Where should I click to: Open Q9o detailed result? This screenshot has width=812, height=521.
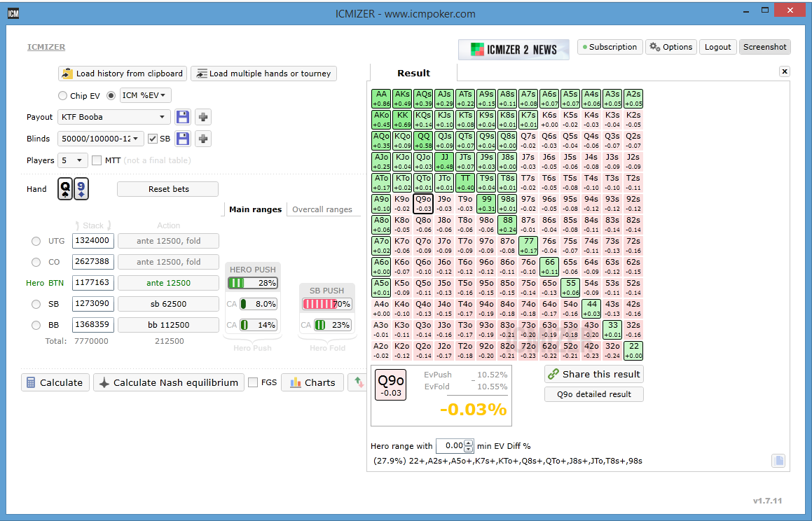(594, 394)
